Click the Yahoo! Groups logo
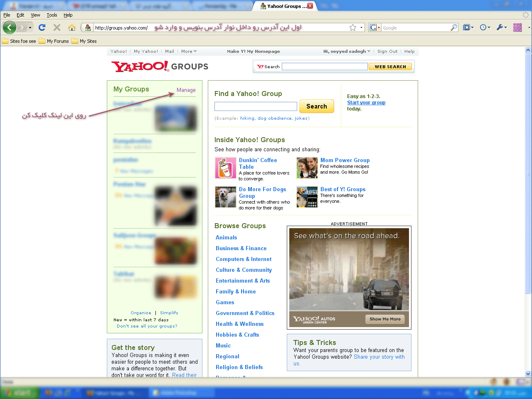Screen dimensions: 532x399 pos(160,66)
